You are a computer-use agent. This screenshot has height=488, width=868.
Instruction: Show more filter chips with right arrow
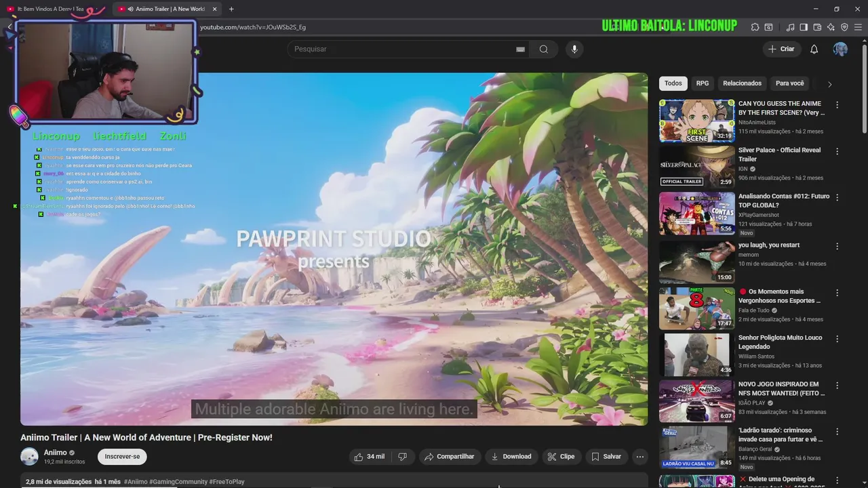point(829,84)
